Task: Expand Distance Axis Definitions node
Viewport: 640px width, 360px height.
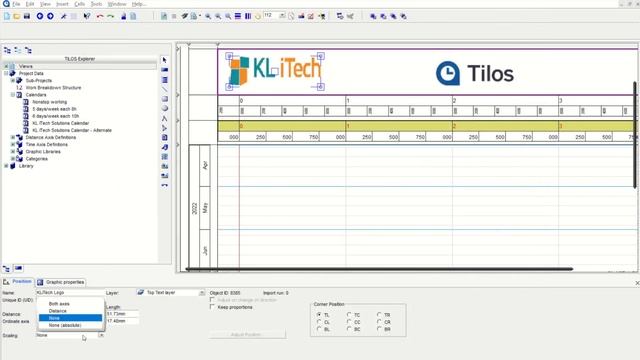Action: pos(13,137)
